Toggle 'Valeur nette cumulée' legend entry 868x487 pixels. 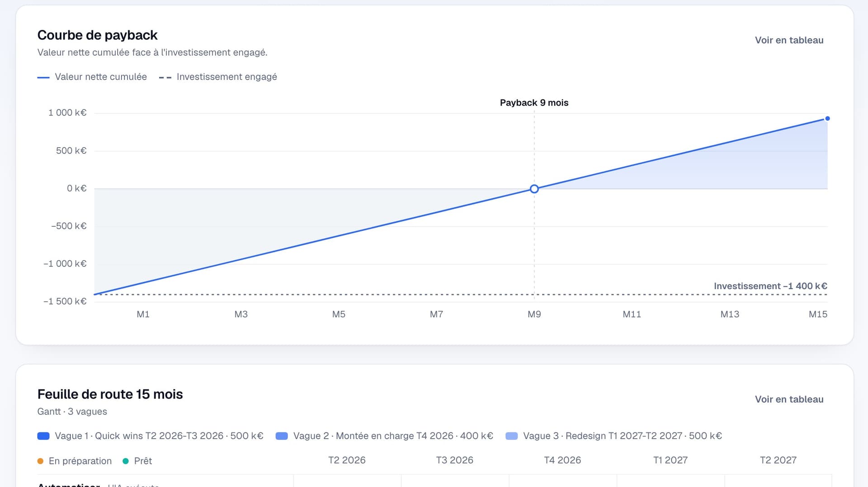coord(92,77)
